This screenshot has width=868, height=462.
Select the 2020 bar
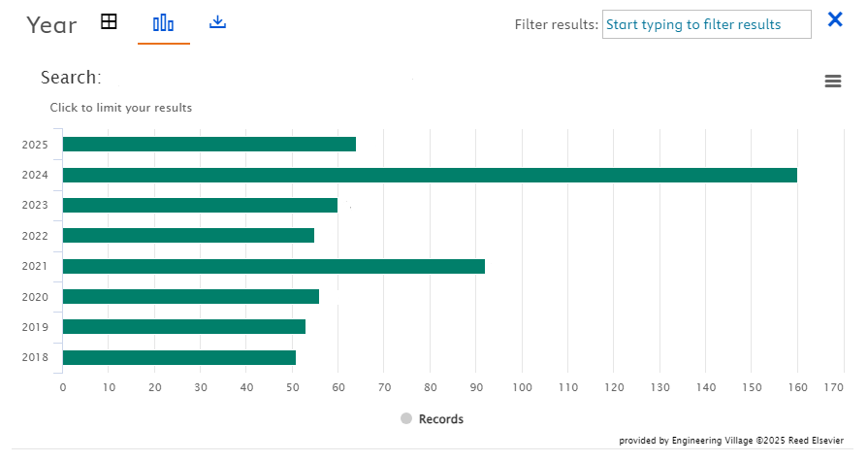point(190,296)
